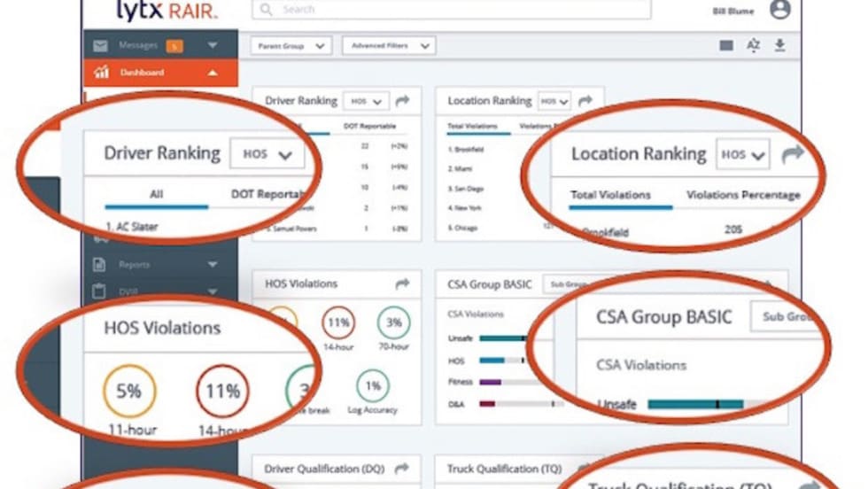This screenshot has width=868, height=489.
Task: Open the Bill Blume user profile icon
Action: point(779,10)
